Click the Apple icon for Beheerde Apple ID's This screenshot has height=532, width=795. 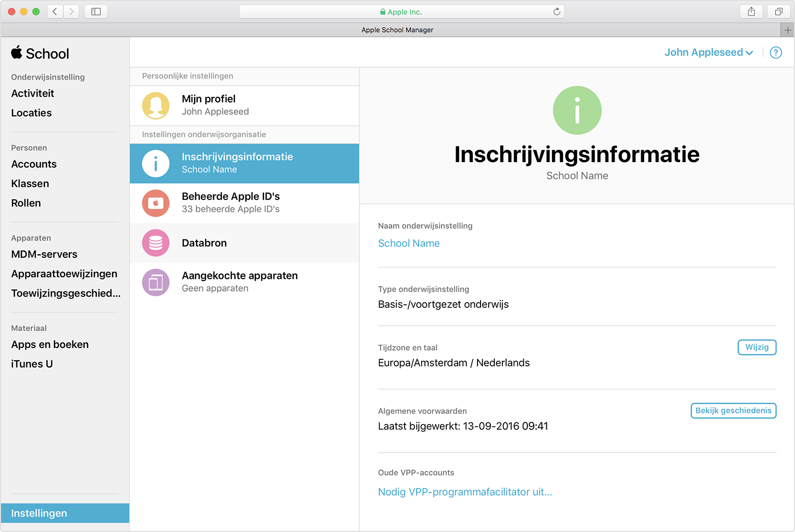tap(156, 203)
